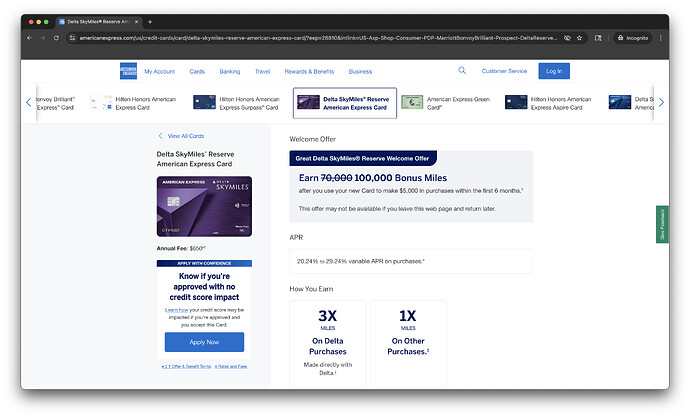Select the Hilton Honors Surpass Card tab

pyautogui.click(x=238, y=103)
